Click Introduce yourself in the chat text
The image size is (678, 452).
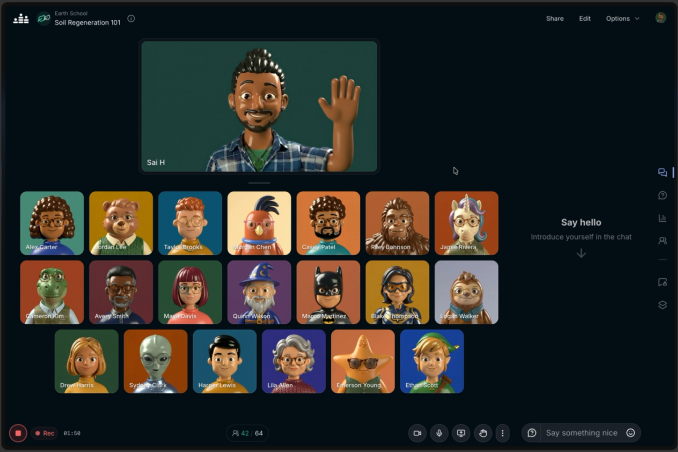(x=581, y=237)
